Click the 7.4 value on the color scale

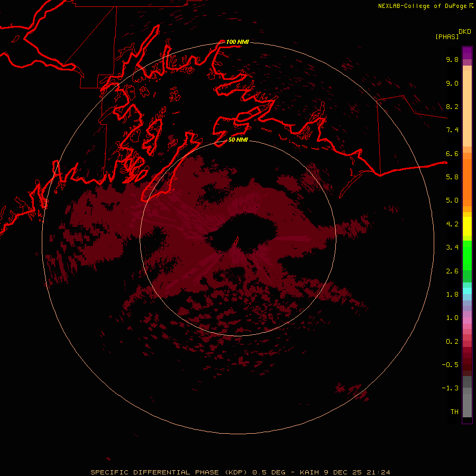click(x=452, y=130)
